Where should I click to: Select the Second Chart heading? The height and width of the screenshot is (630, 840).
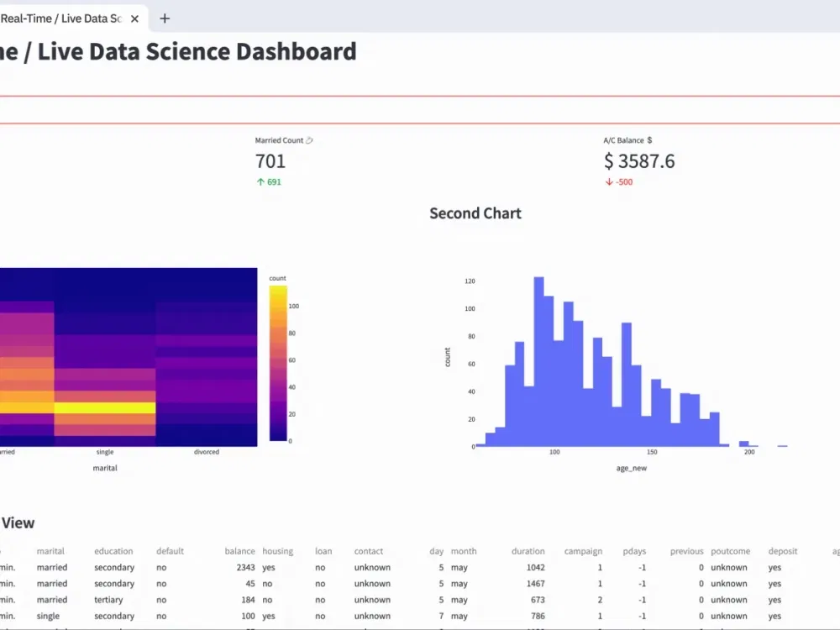475,213
